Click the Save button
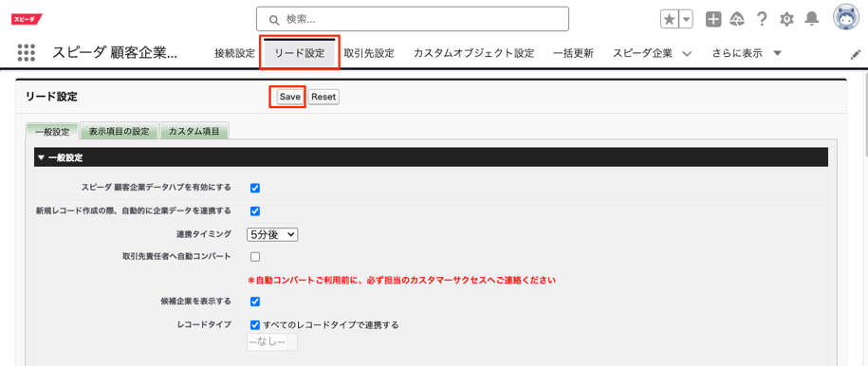 click(x=289, y=97)
